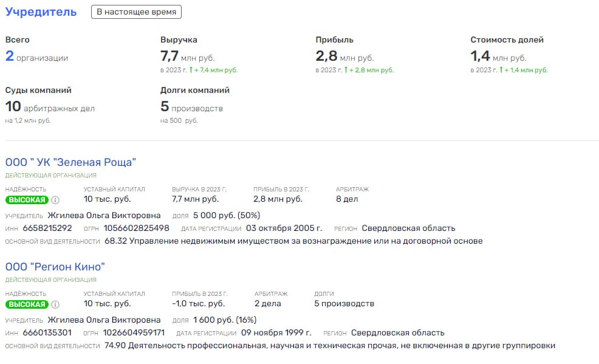This screenshot has width=599, height=364.
Task: Click '2,8 млн руб.' profit value in Зеленая Роща row
Action: click(278, 199)
